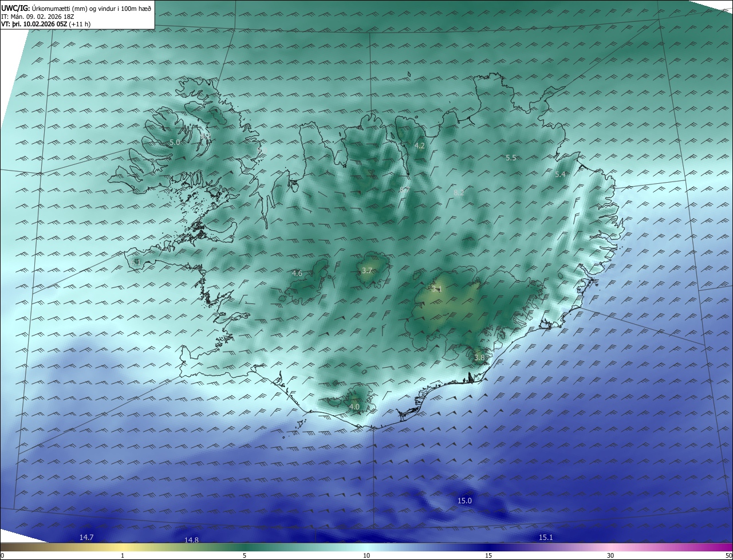Click the 4.0 value label on the southern glacier

pos(354,407)
